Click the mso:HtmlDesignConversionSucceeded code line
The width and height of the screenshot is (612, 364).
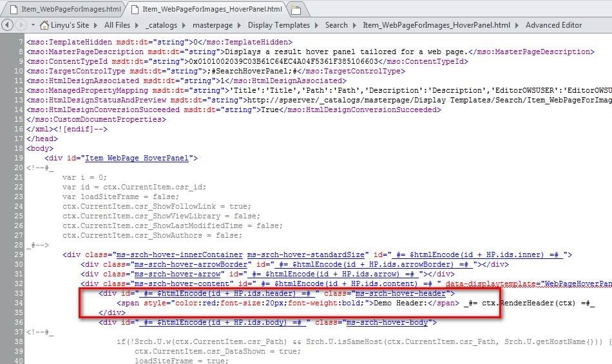pyautogui.click(x=233, y=110)
